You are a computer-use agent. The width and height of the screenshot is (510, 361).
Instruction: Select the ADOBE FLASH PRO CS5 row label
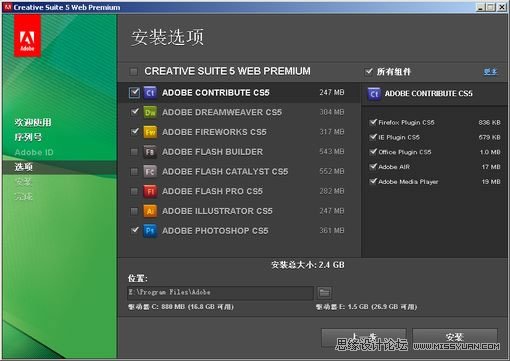(212, 191)
